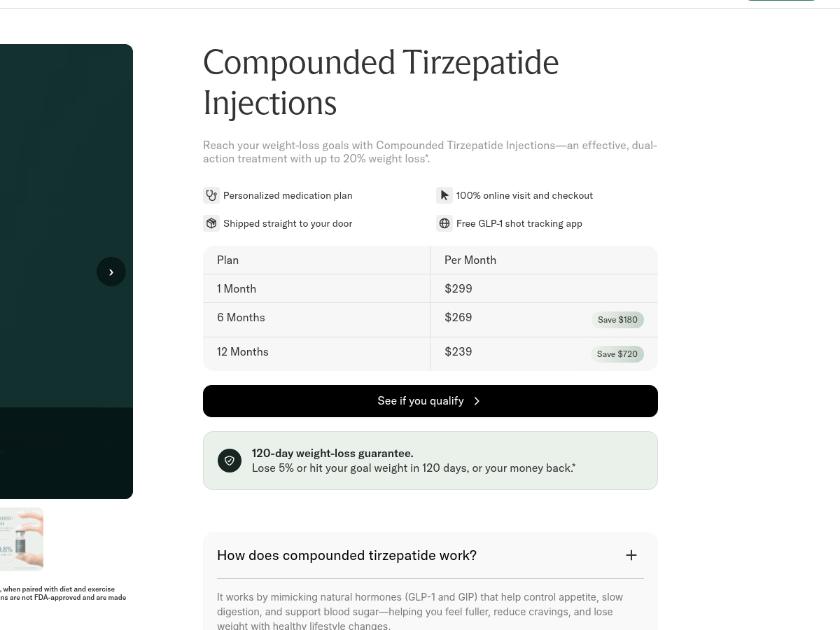Screen dimensions: 840x630
Task: Advance the image carousel with the next arrow
Action: click(x=111, y=272)
